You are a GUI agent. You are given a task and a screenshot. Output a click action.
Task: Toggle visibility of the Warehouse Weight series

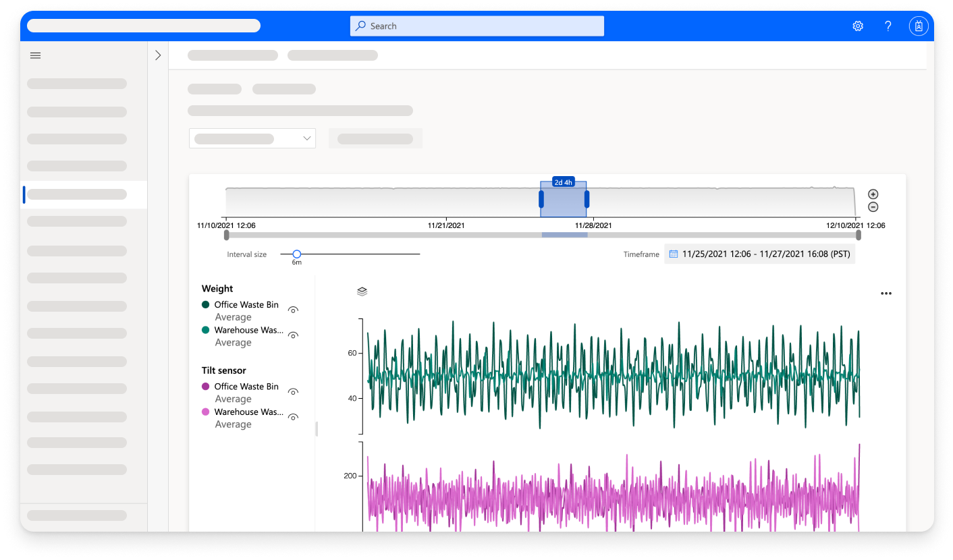293,335
